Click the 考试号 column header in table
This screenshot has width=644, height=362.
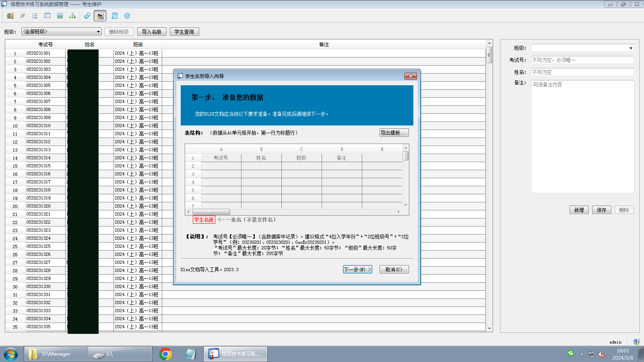(x=45, y=44)
